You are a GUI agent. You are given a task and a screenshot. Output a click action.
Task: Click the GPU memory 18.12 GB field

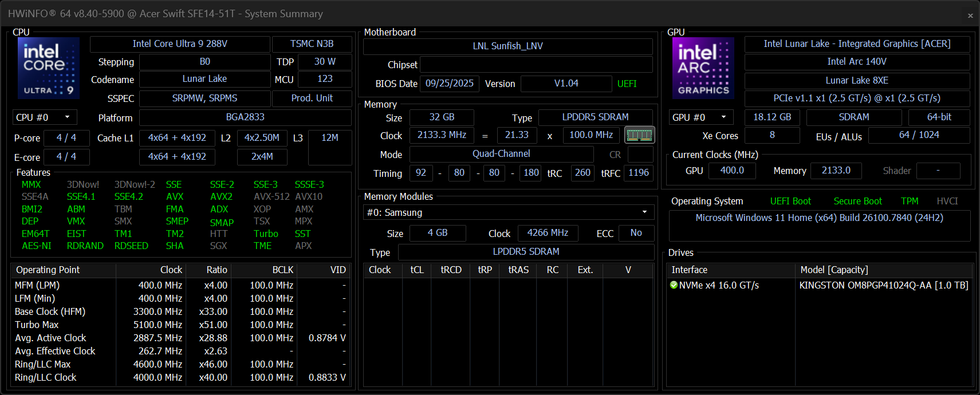772,117
